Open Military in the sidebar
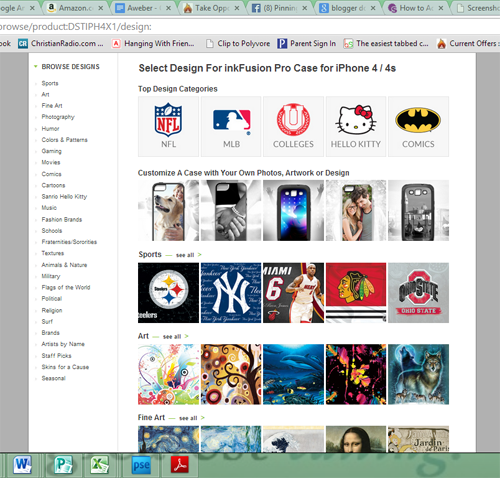The image size is (500, 478). point(51,276)
